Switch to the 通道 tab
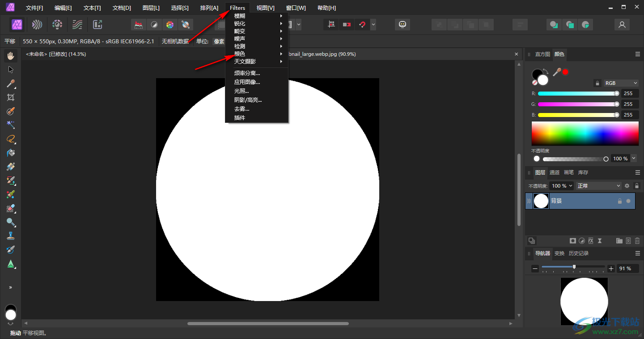This screenshot has height=339, width=644. coord(554,172)
